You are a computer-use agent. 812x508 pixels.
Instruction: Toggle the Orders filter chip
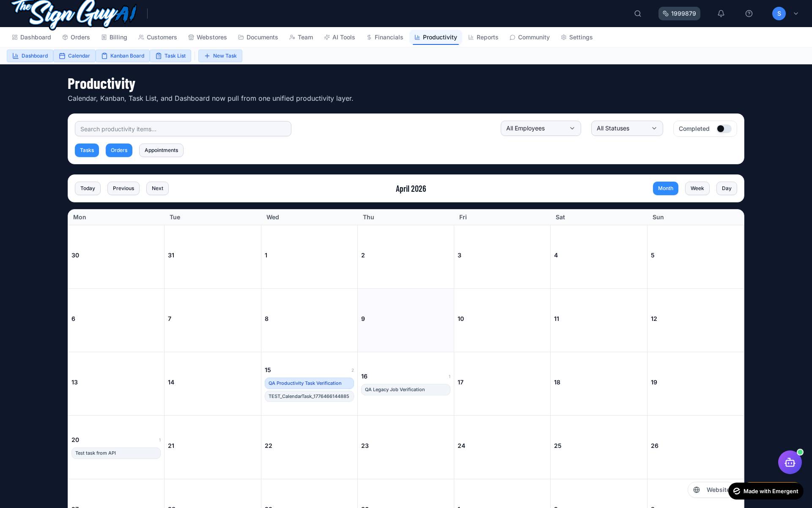pos(119,150)
